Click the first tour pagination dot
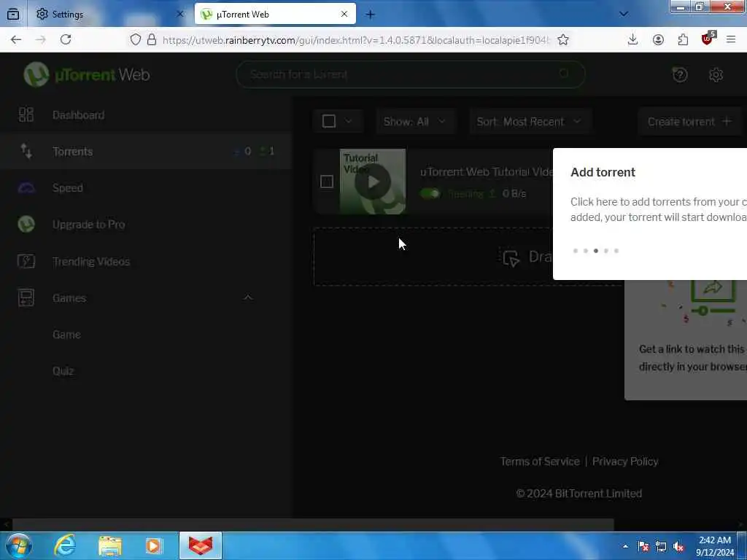This screenshot has width=747, height=560. (x=576, y=251)
